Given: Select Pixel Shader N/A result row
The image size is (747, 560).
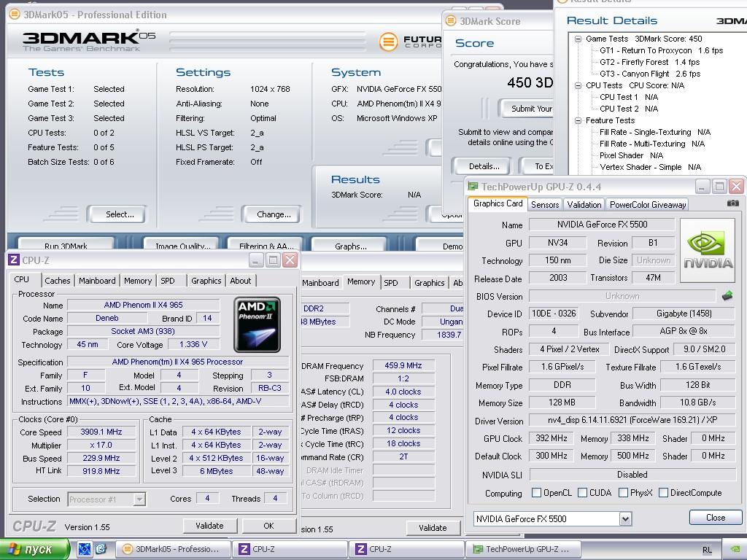Looking at the screenshot, I should point(631,155).
